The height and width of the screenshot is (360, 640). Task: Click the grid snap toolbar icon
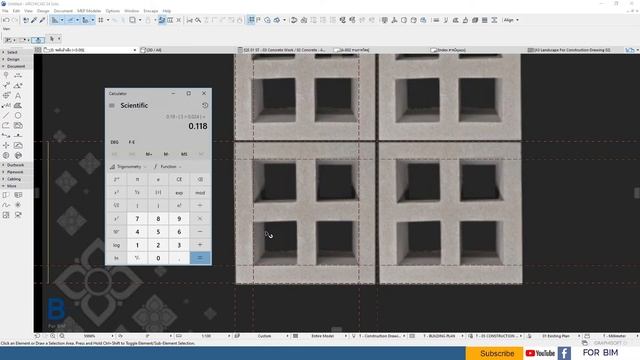tap(100, 20)
